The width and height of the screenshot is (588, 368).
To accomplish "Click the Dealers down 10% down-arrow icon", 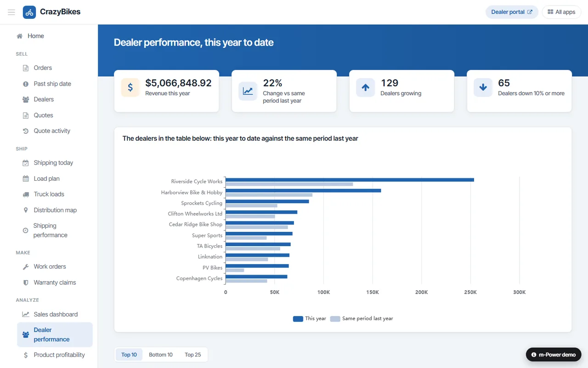I will 483,87.
